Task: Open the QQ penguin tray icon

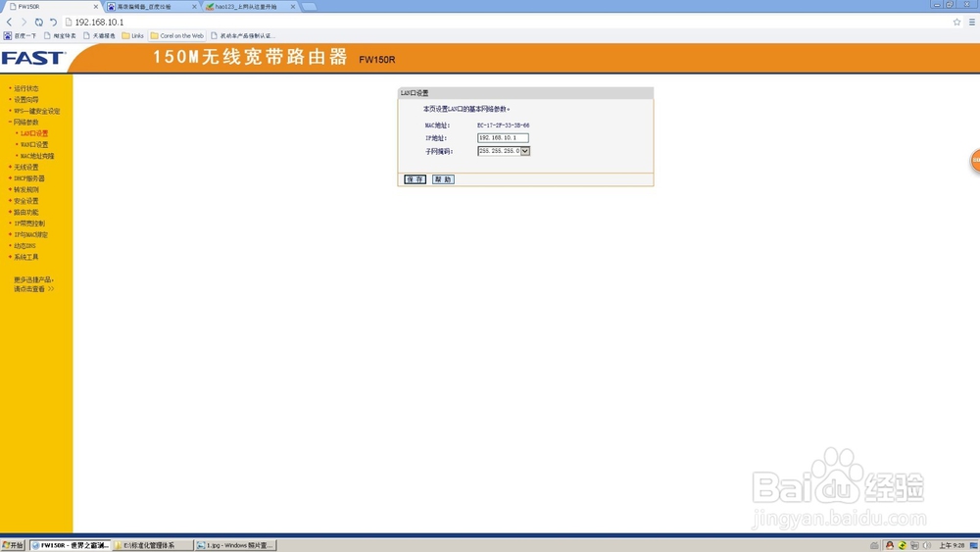Action: click(x=890, y=546)
